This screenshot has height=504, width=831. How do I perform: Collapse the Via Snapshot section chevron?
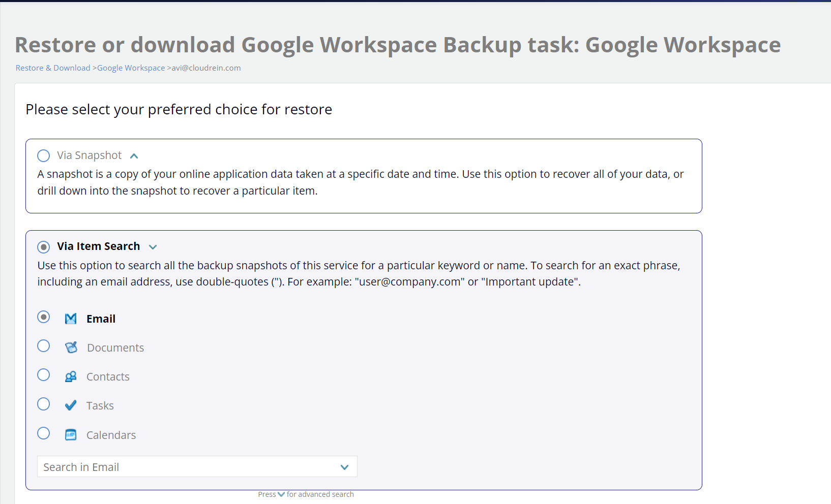coord(134,156)
